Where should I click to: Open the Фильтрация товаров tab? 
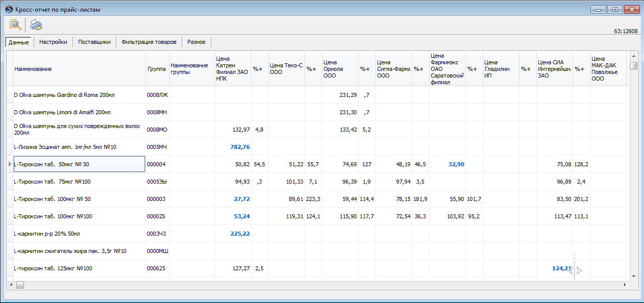(x=149, y=42)
